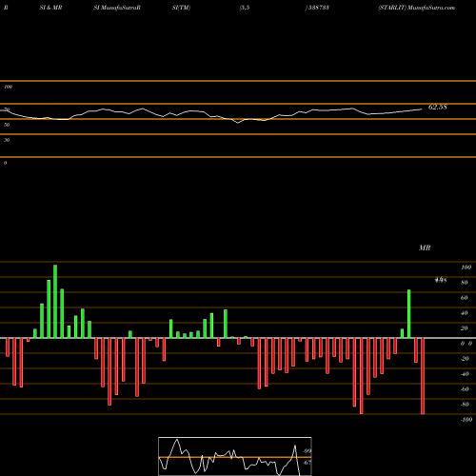Click the 0 level label on the RSI panel
The image size is (476, 476).
coord(5,163)
